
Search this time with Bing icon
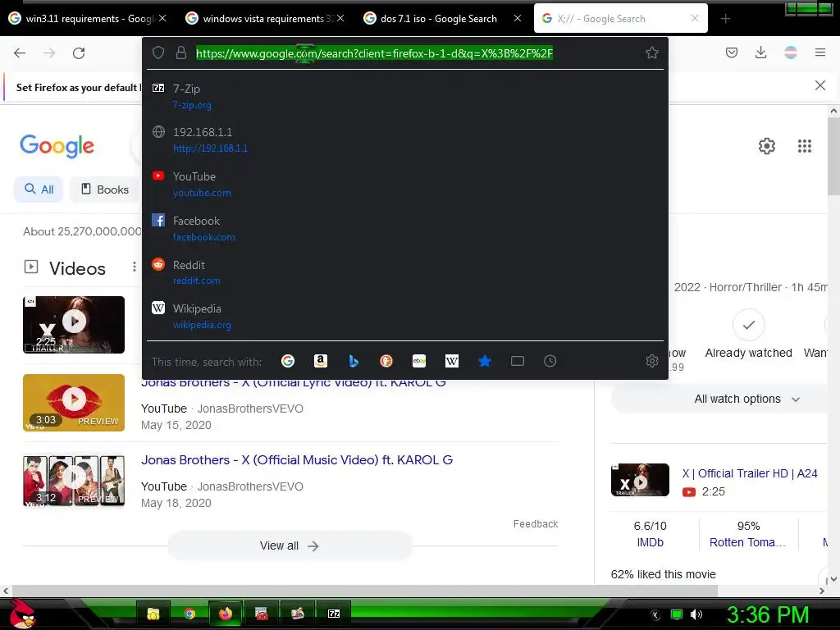353,361
